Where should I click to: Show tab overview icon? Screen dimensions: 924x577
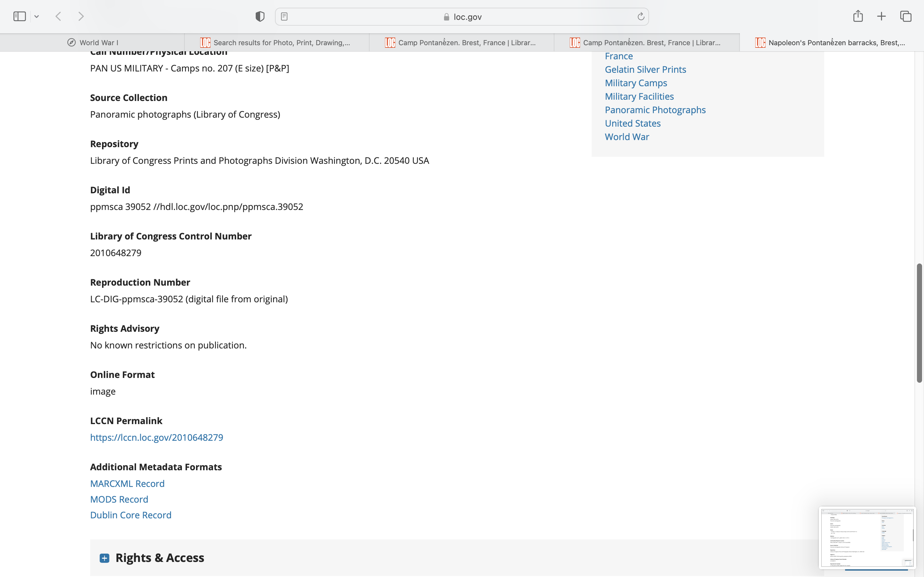[x=906, y=16]
